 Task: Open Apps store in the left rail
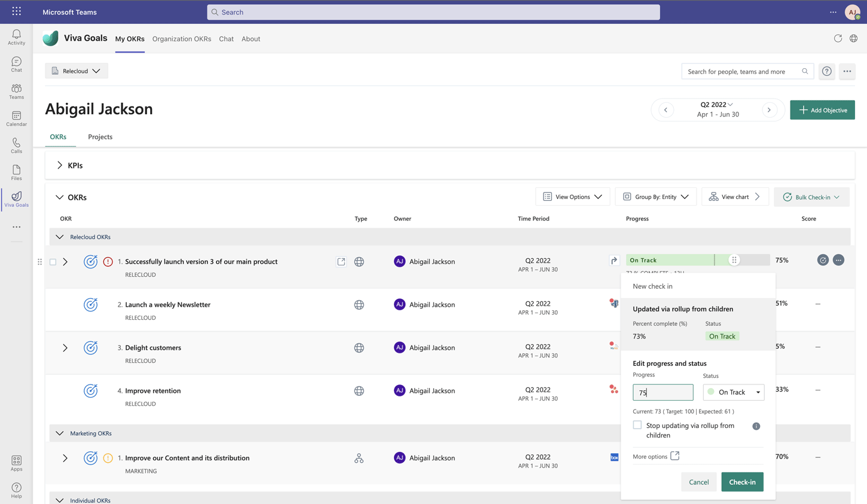16,463
